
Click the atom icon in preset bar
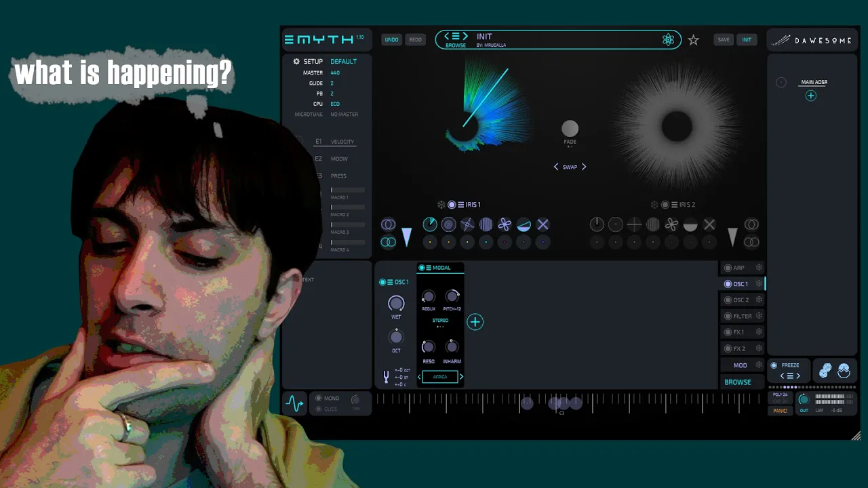669,40
